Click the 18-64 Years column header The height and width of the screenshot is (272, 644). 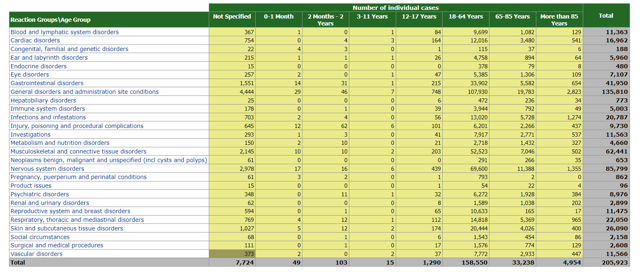tap(466, 16)
